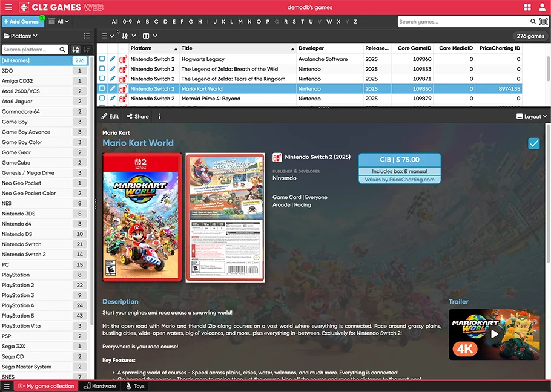Open the All collection status dropdown
The height and width of the screenshot is (392, 551).
[x=59, y=21]
